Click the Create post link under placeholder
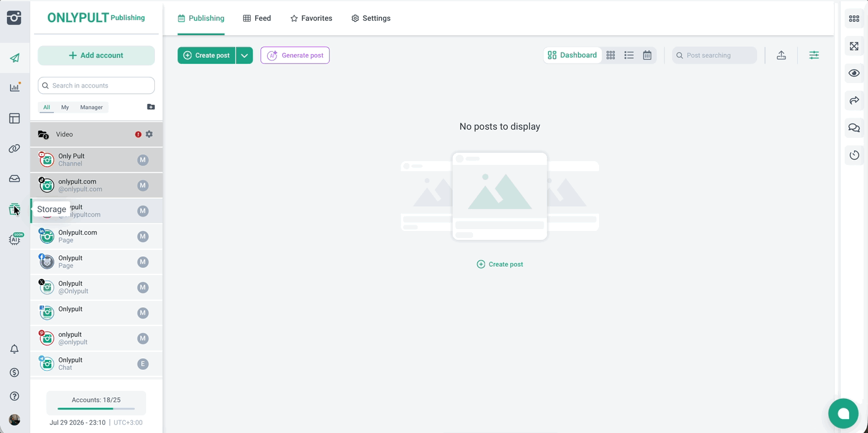Screen dimensions: 868x433 pyautogui.click(x=500, y=264)
